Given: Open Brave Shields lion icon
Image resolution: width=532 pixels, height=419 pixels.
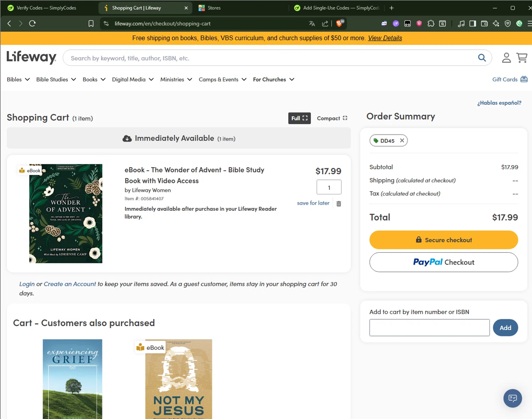Looking at the screenshot, I should pyautogui.click(x=339, y=23).
